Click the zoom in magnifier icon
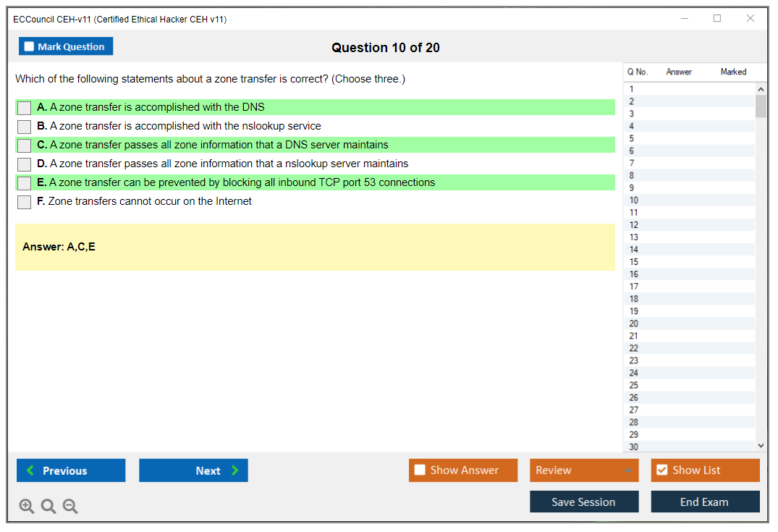 [x=27, y=507]
